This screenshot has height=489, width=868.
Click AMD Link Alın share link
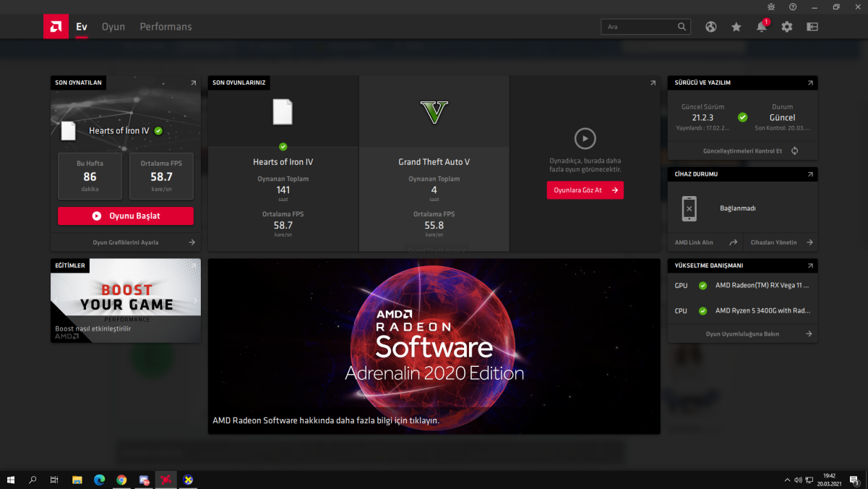click(x=706, y=242)
